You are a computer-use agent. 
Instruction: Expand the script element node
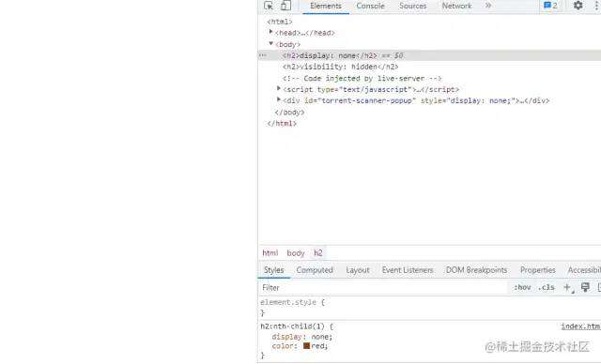pyautogui.click(x=279, y=88)
